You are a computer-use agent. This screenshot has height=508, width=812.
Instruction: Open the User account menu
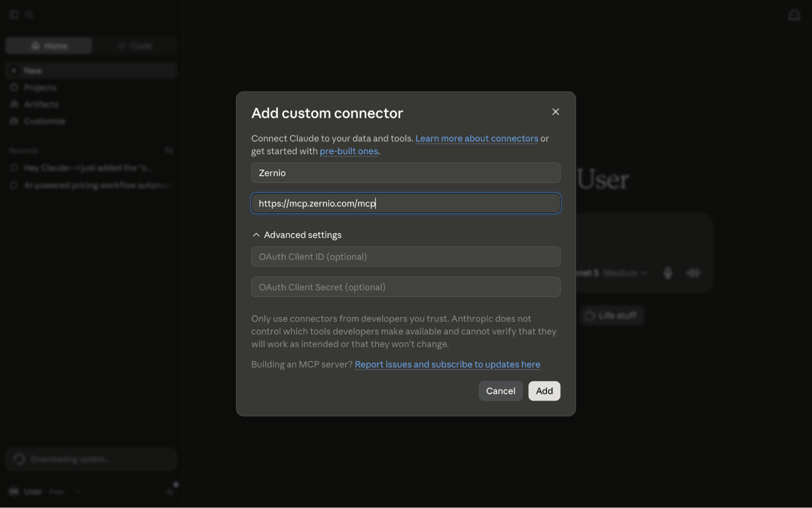tap(45, 492)
